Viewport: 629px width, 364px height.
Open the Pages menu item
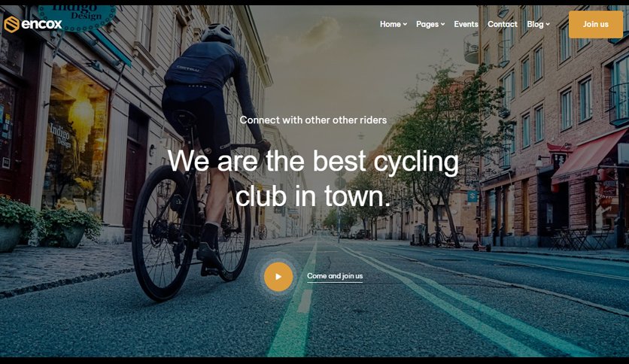[427, 25]
